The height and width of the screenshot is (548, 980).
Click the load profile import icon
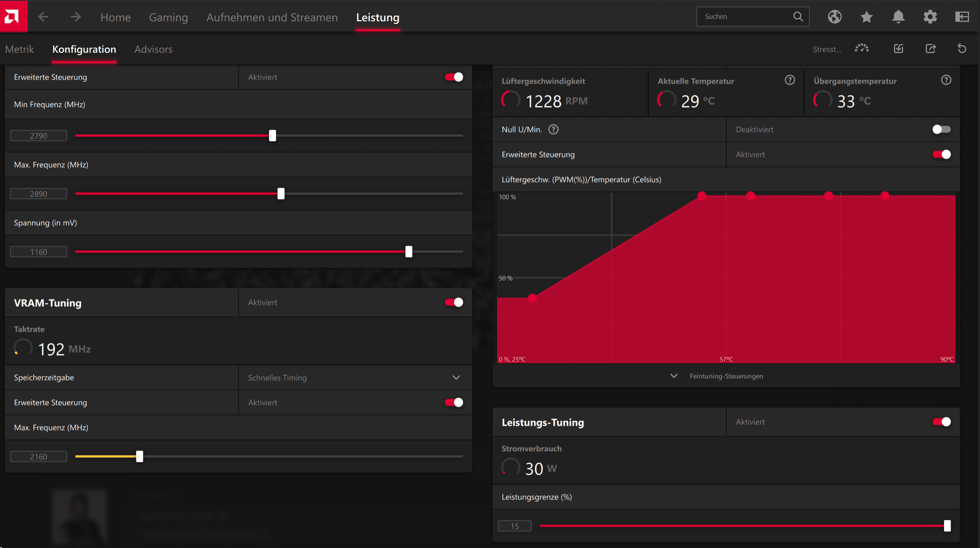(x=898, y=49)
